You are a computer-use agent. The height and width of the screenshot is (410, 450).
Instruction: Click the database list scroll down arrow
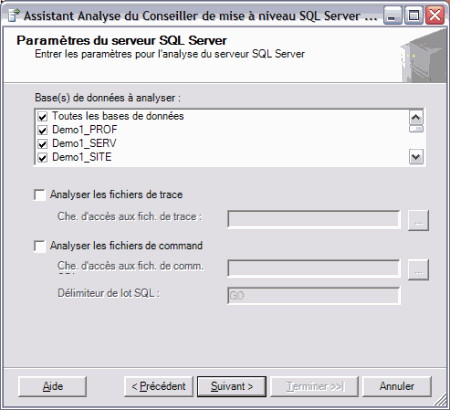click(x=416, y=156)
